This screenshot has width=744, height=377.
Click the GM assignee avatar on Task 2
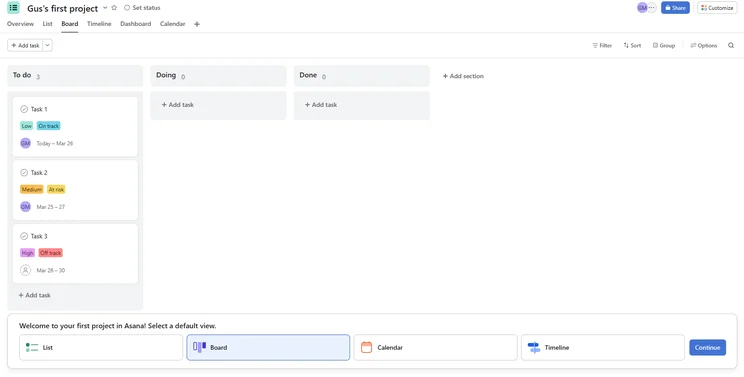pos(25,207)
